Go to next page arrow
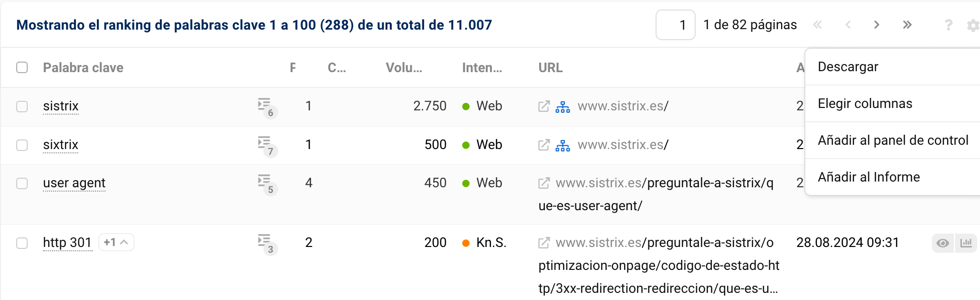 (x=876, y=25)
